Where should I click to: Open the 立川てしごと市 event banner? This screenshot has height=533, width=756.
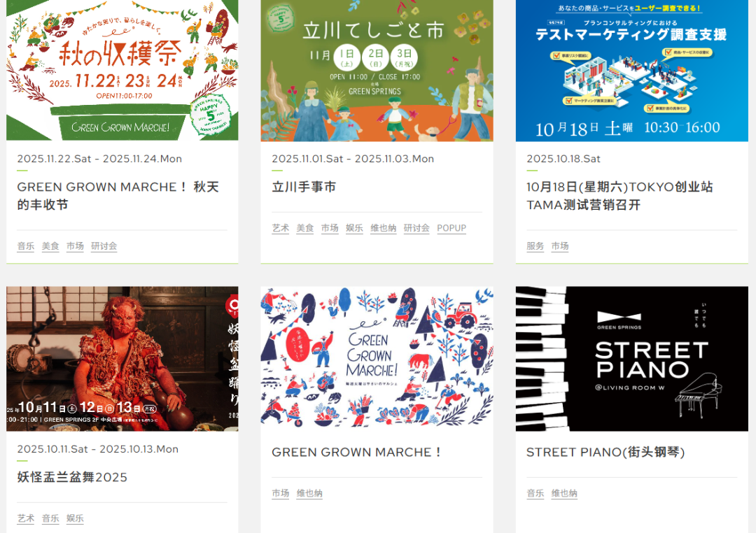click(377, 71)
